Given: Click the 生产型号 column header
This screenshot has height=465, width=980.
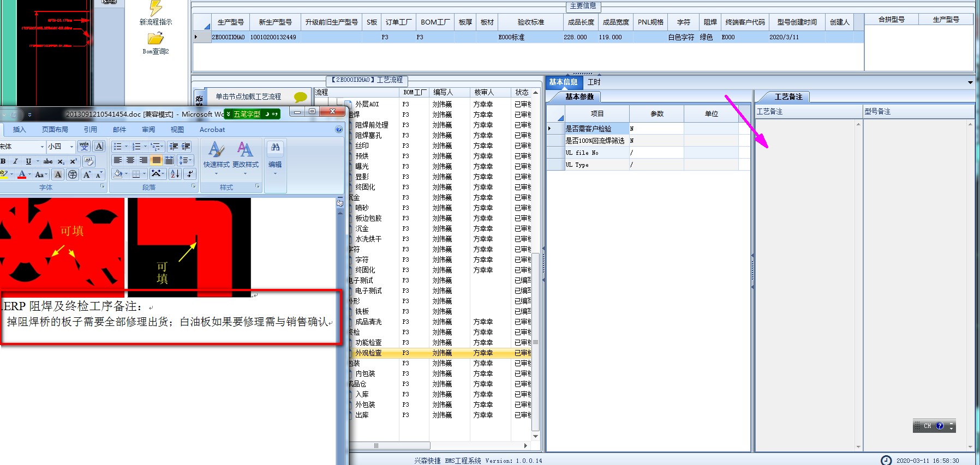Looking at the screenshot, I should 230,22.
